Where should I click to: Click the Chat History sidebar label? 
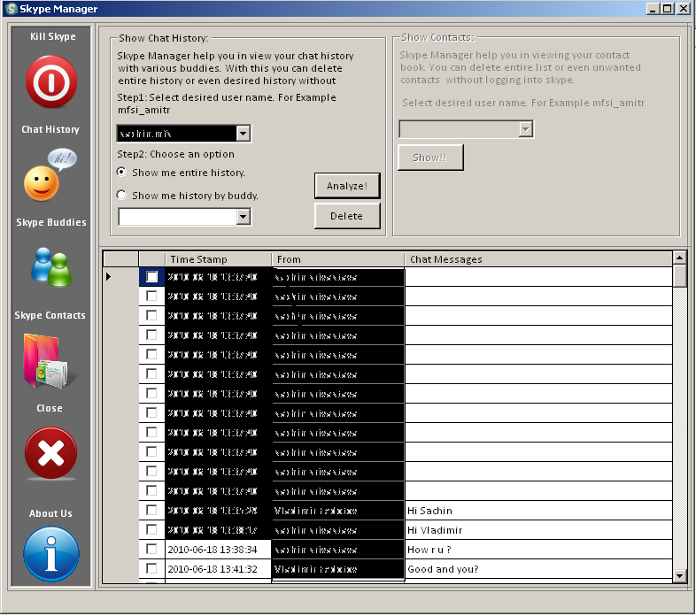click(x=50, y=129)
